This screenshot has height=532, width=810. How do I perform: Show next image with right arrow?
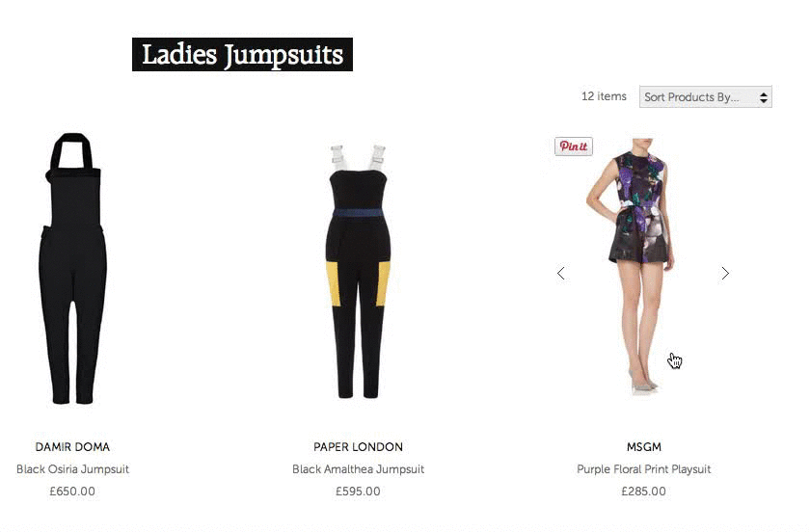[725, 274]
